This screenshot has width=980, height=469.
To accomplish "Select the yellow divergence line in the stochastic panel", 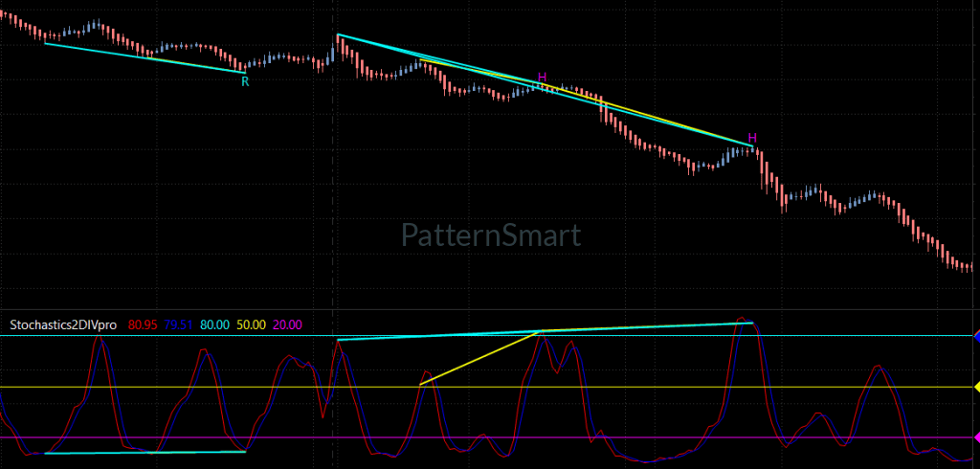I will coord(480,357).
